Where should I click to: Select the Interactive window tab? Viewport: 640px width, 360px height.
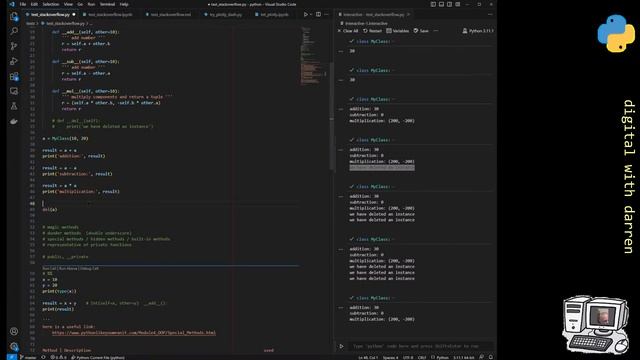coord(373,14)
